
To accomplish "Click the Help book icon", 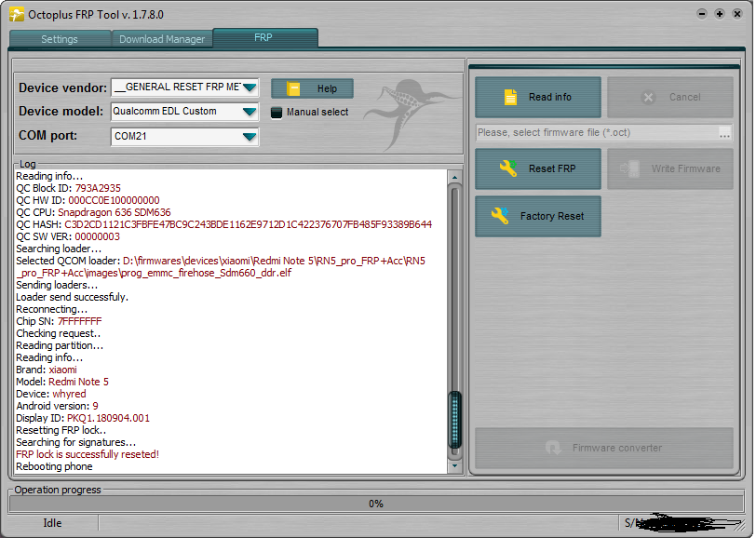I will click(293, 88).
